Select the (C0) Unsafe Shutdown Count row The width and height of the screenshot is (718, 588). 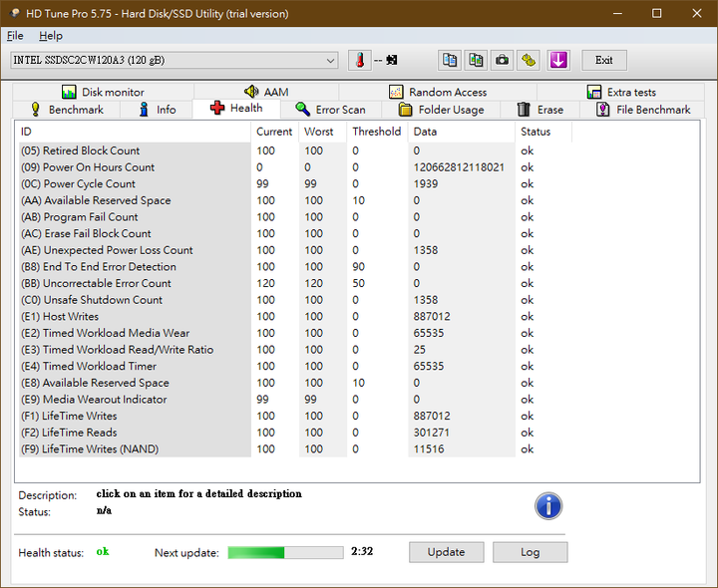[x=293, y=300]
